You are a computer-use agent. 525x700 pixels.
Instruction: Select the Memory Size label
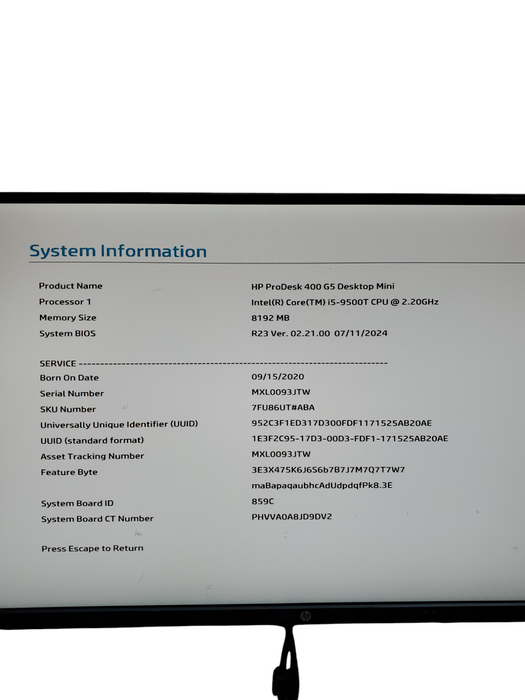(68, 318)
